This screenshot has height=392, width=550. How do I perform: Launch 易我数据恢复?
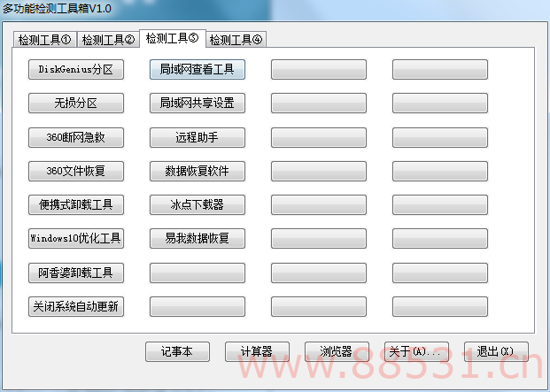pos(198,238)
